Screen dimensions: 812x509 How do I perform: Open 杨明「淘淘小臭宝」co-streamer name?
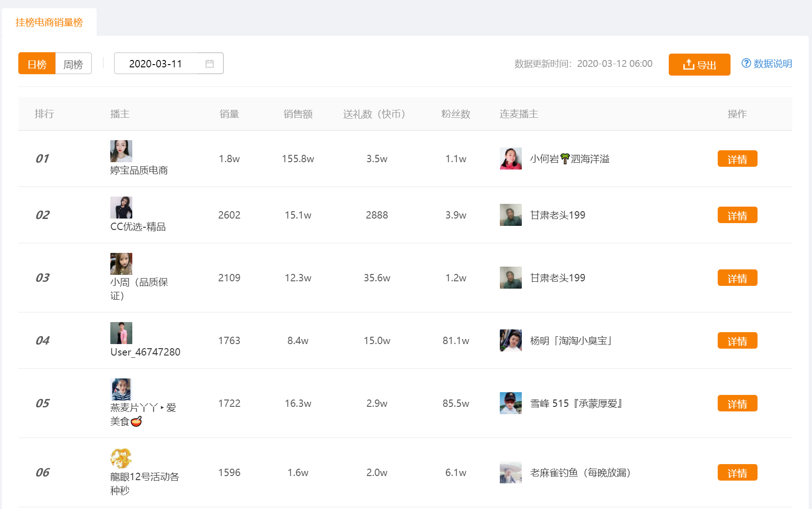click(571, 341)
